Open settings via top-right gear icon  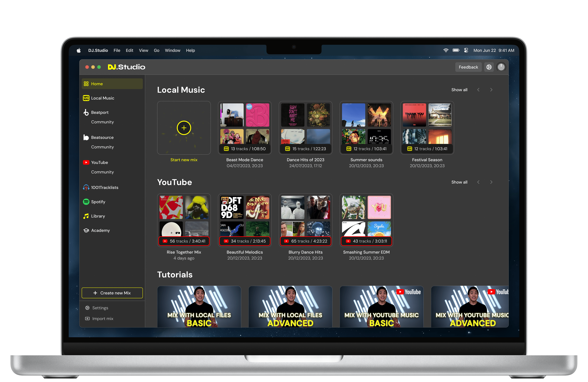tap(489, 67)
